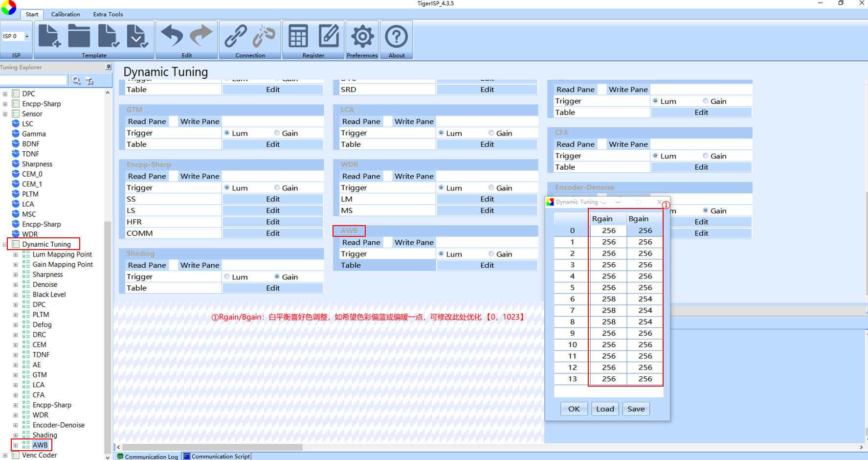This screenshot has width=868, height=460.
Task: Collapse the Dynamic Tuning tree node
Action: [x=5, y=244]
